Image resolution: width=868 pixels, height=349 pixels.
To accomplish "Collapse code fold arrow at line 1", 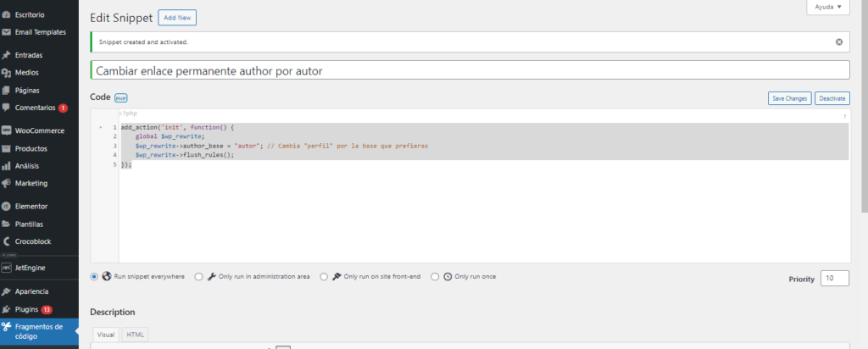I will (100, 128).
